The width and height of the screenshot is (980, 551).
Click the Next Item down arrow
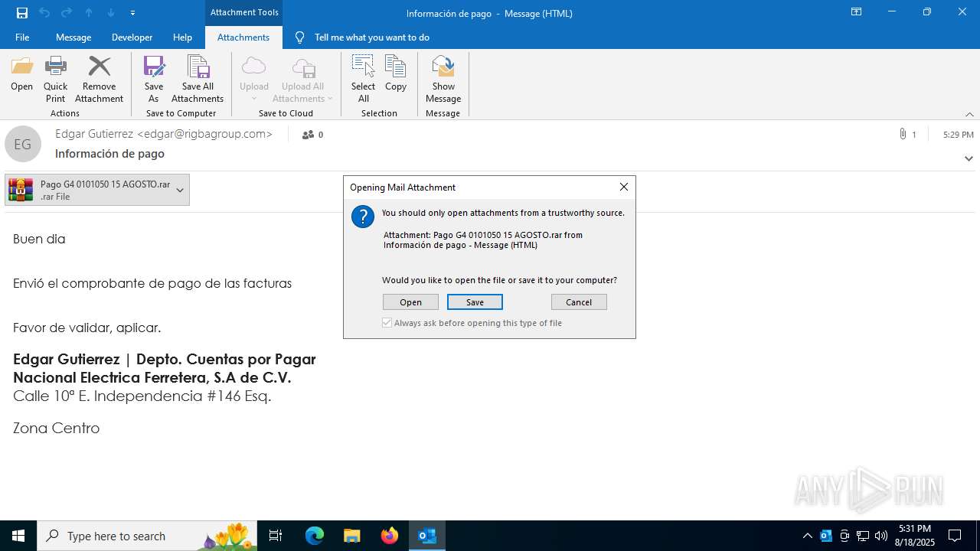coord(111,13)
